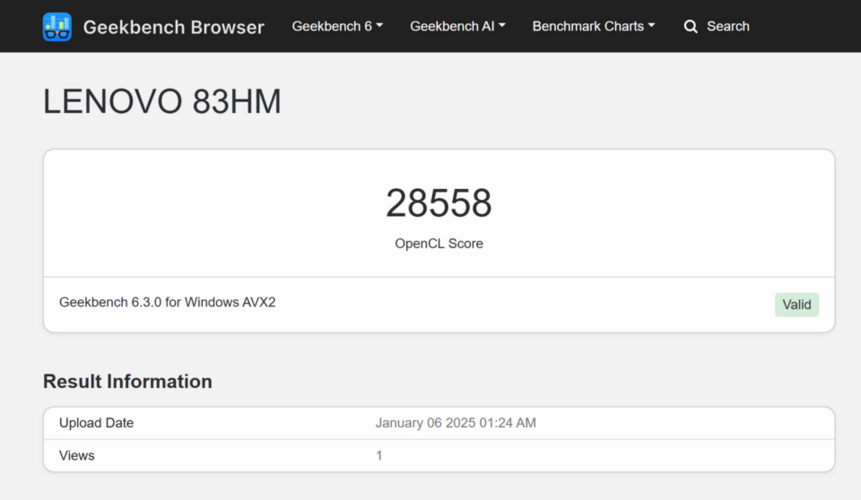Viewport: 861px width, 500px height.
Task: Open the Search link in the navbar
Action: click(x=717, y=26)
